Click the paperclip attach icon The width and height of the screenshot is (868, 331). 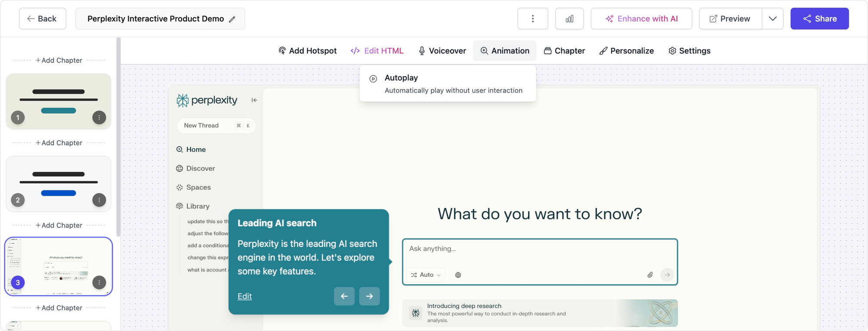650,275
